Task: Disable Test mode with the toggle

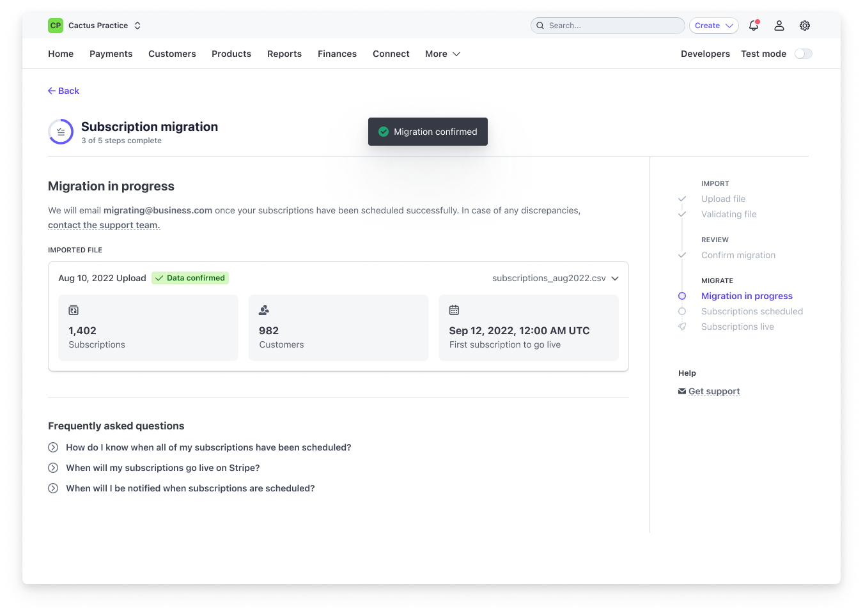Action: click(x=802, y=54)
